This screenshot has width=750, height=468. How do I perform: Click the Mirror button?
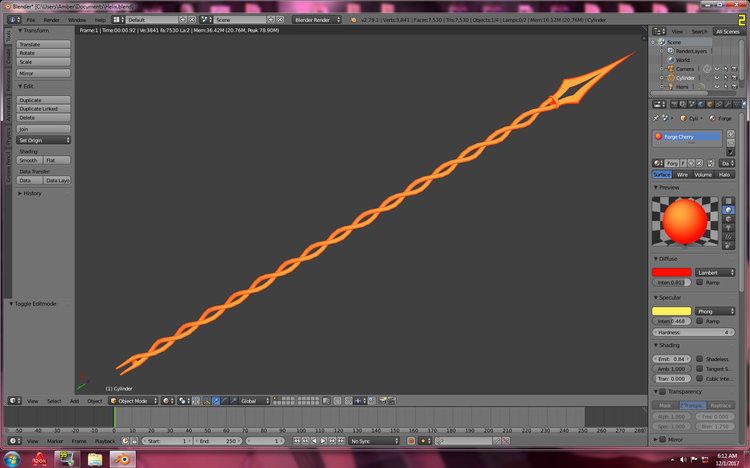point(44,73)
